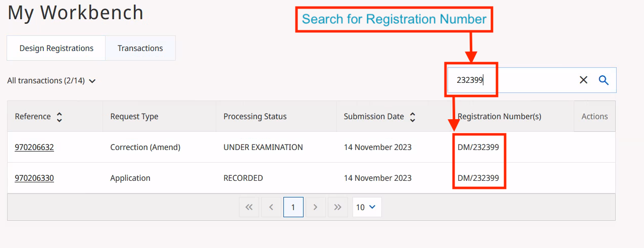Clear the search field with X icon
Viewport: 644px width, 248px height.
583,80
